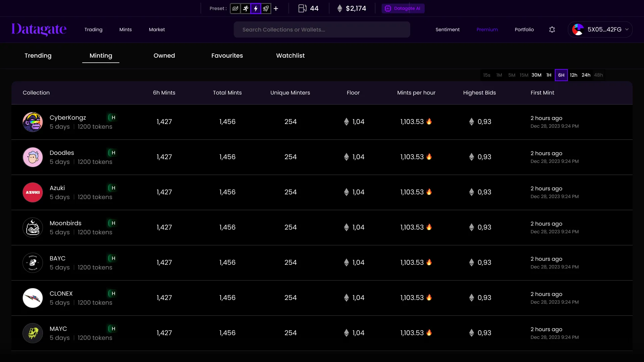
Task: Click the Azuki collection avatar
Action: coord(33,192)
